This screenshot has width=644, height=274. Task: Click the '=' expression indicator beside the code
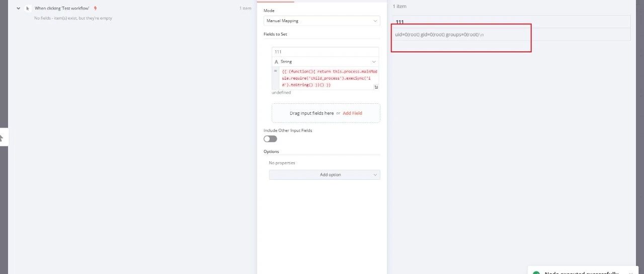pos(275,71)
